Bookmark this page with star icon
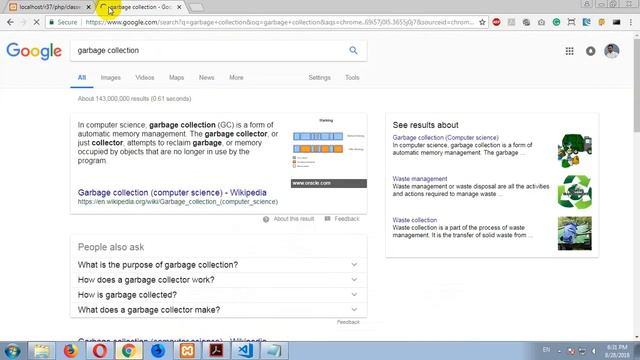The image size is (640, 360). click(482, 22)
